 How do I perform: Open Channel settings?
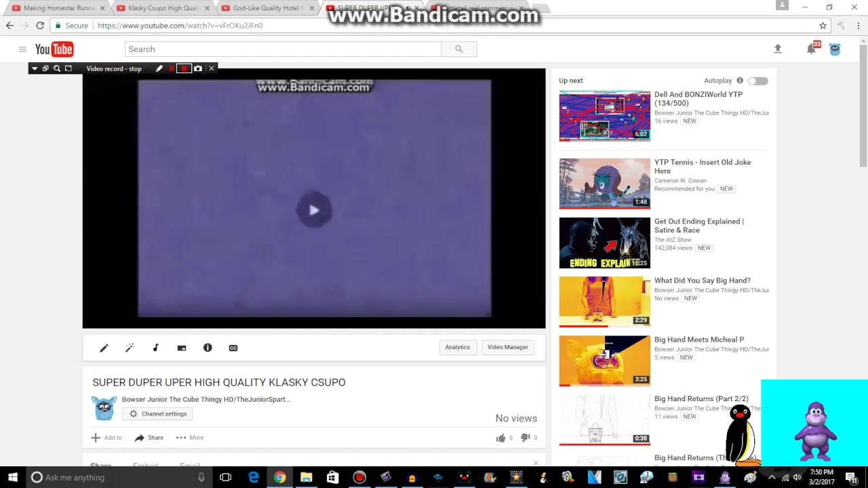(158, 413)
